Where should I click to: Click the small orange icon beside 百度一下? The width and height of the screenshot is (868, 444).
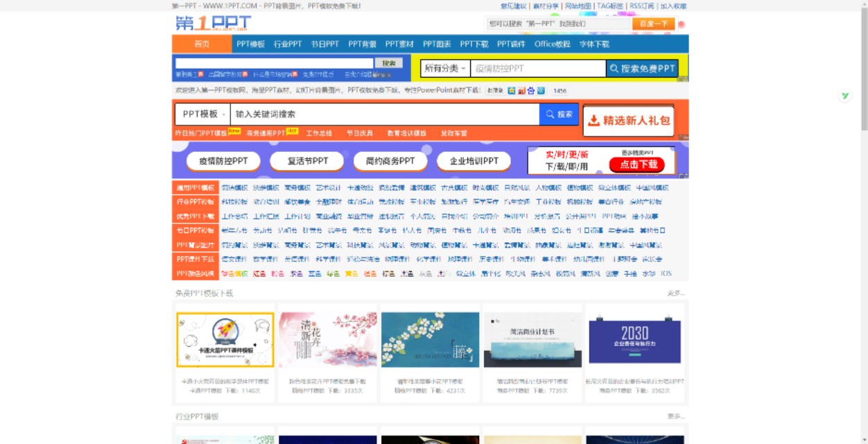(x=682, y=23)
